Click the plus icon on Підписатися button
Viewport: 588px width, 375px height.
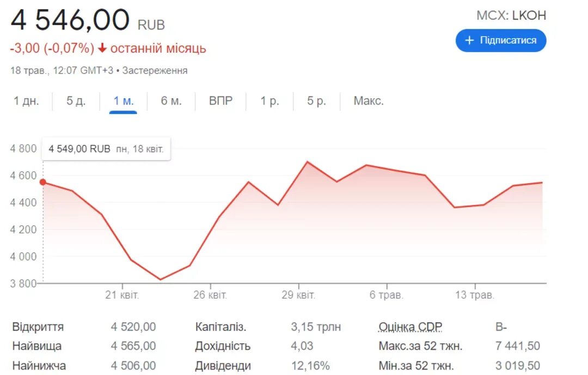pos(469,40)
